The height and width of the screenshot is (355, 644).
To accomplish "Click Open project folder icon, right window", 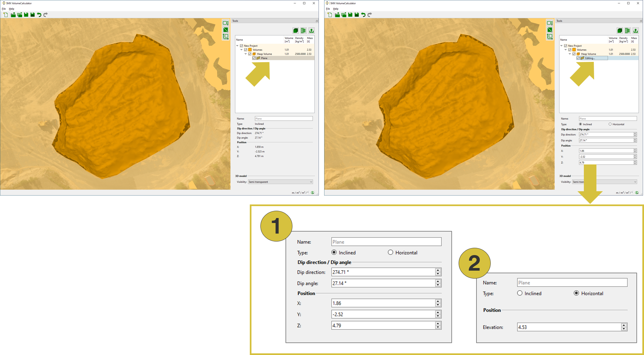I will [337, 15].
